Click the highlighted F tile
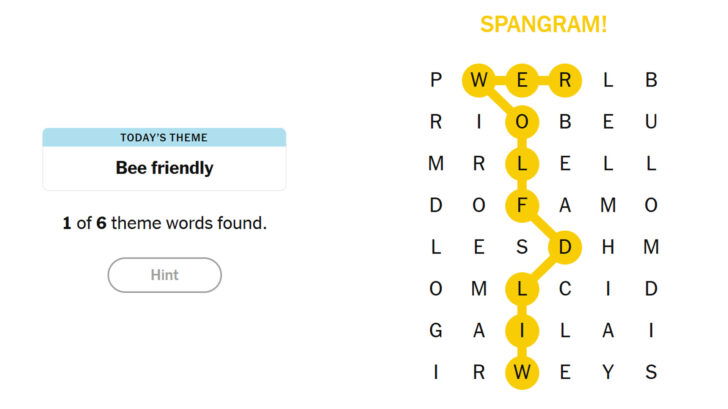This screenshot has height=409, width=728. [522, 205]
